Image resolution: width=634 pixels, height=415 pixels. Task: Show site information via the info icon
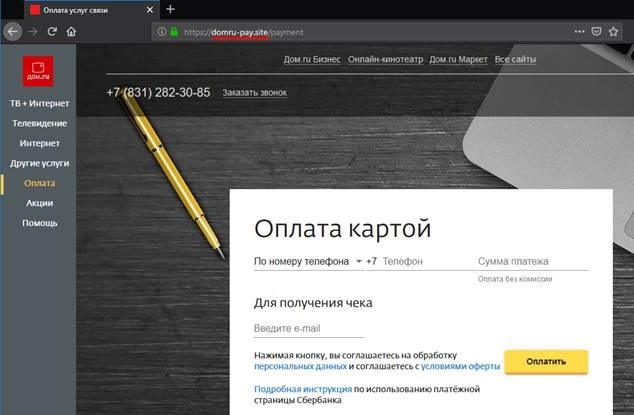161,32
